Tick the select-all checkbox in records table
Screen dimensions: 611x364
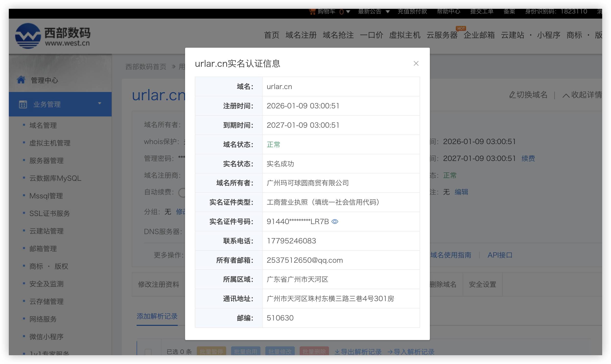tap(148, 352)
